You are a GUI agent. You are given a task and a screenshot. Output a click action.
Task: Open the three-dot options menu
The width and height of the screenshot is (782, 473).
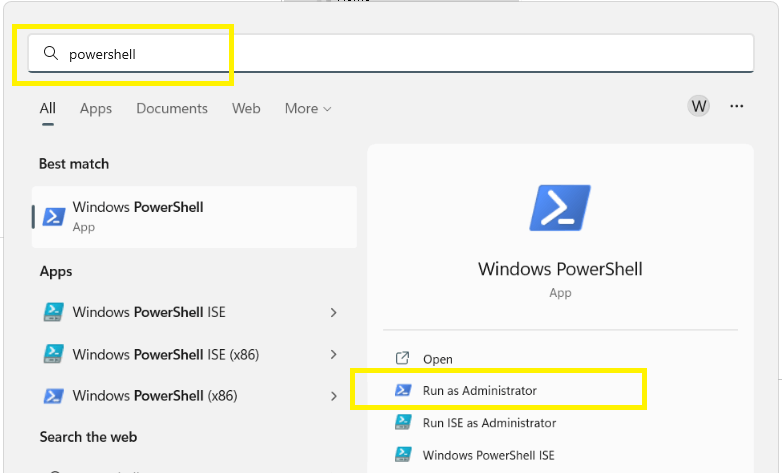[737, 106]
